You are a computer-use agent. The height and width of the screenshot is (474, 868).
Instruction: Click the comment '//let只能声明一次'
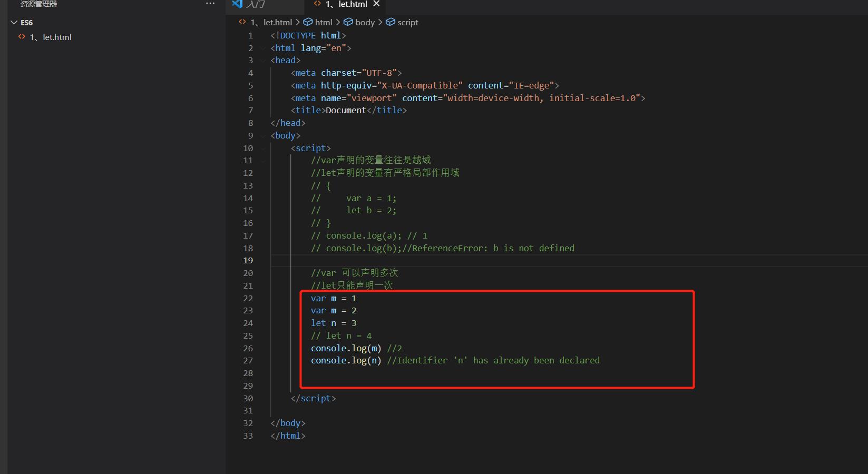[352, 285]
